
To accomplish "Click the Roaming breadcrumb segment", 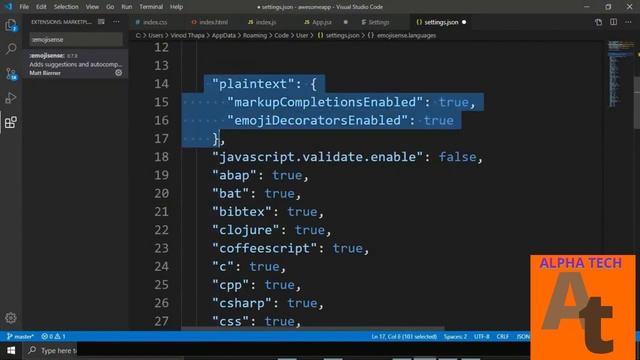I will (x=255, y=36).
